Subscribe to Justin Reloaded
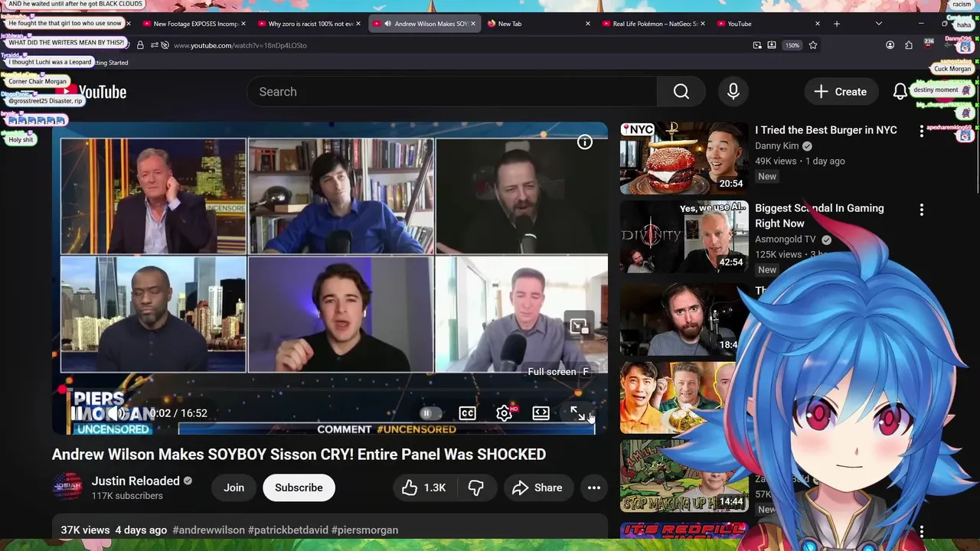 299,487
